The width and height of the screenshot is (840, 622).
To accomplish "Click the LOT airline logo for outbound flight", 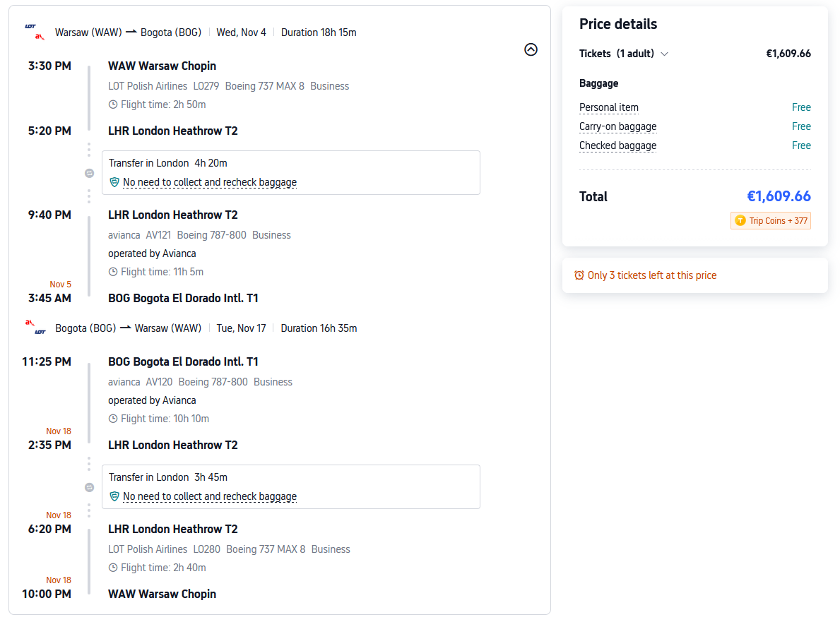I will (30, 27).
